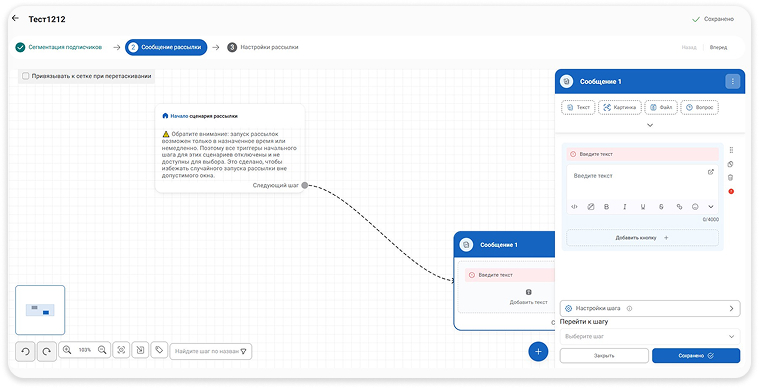Zoom in on the scenario canvas
Viewport: 759px width, 388px height.
(x=67, y=350)
